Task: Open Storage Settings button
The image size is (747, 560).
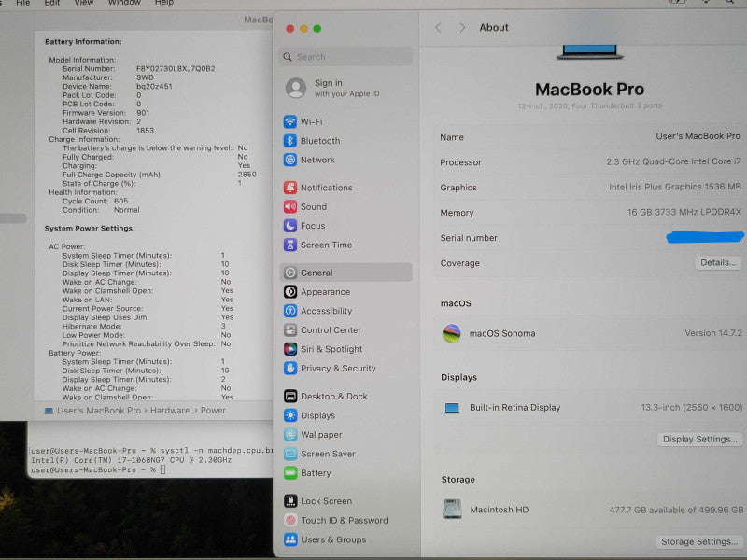Action: tap(698, 541)
